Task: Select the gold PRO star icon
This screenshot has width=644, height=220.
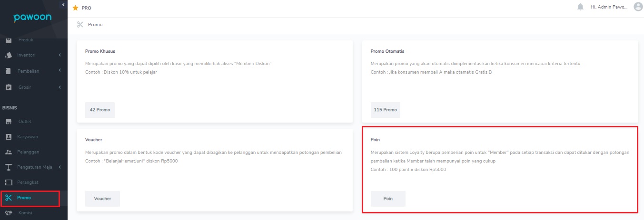Action: click(x=75, y=8)
